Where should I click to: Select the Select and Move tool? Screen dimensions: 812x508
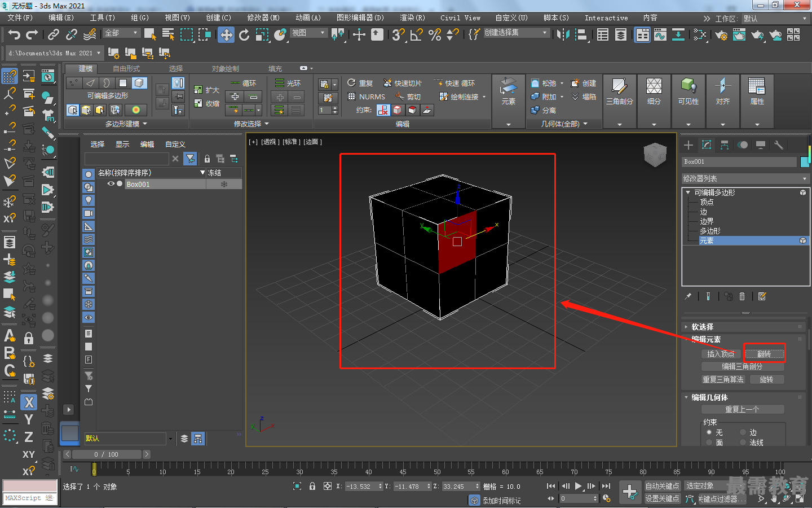click(x=226, y=35)
